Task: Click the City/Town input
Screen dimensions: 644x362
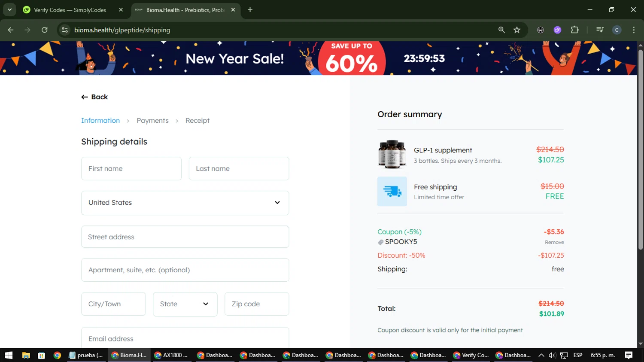Action: click(x=113, y=304)
